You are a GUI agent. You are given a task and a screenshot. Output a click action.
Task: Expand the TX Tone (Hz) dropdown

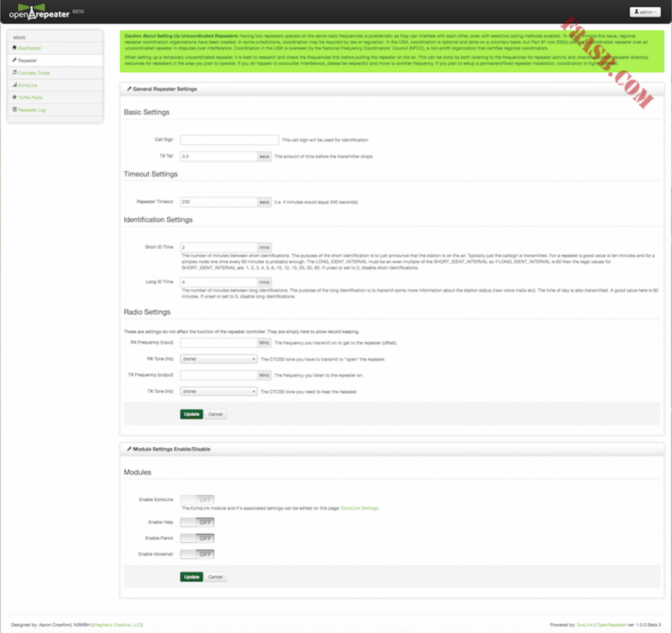219,391
